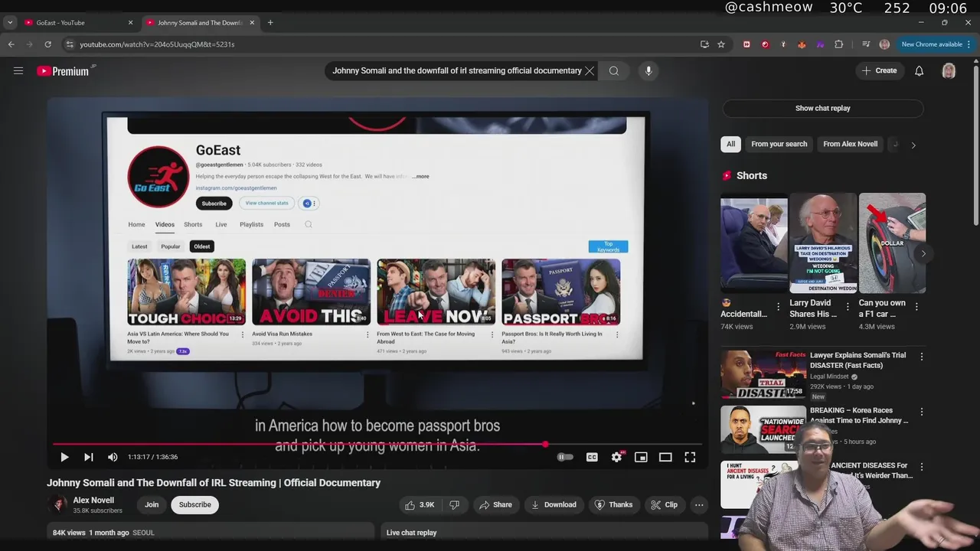This screenshot has height=551, width=980.
Task: Open Can you own a F1 car short
Action: (892, 243)
